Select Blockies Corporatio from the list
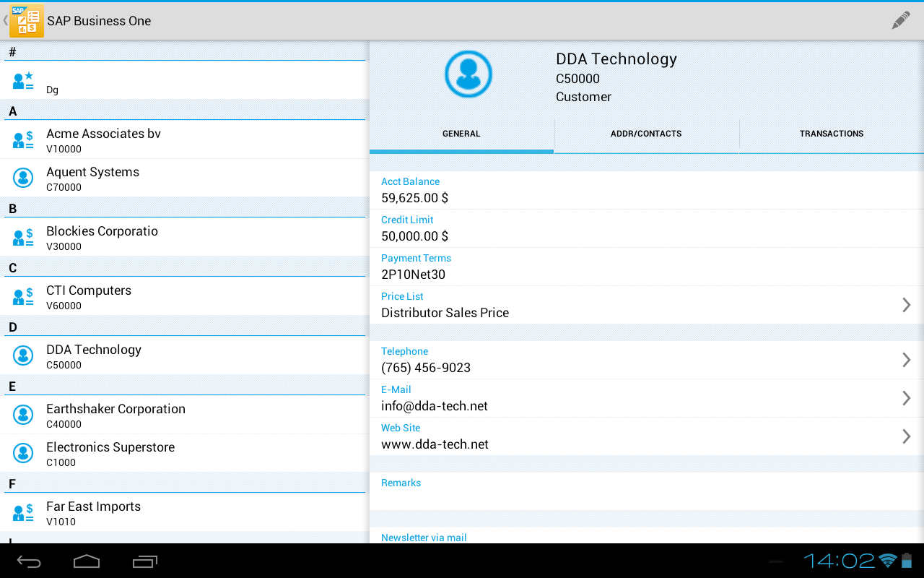Image resolution: width=924 pixels, height=578 pixels. pyautogui.click(x=102, y=237)
